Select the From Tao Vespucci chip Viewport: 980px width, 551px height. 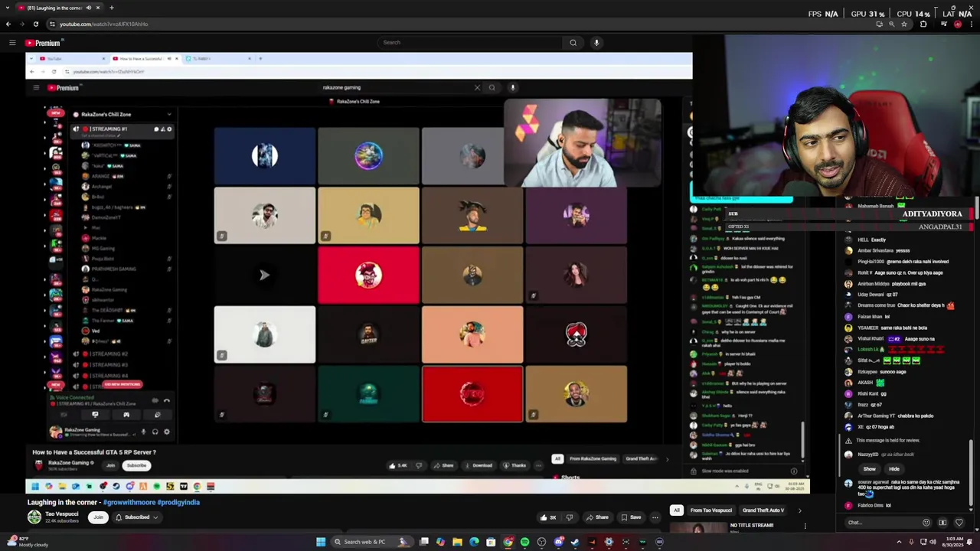(711, 510)
